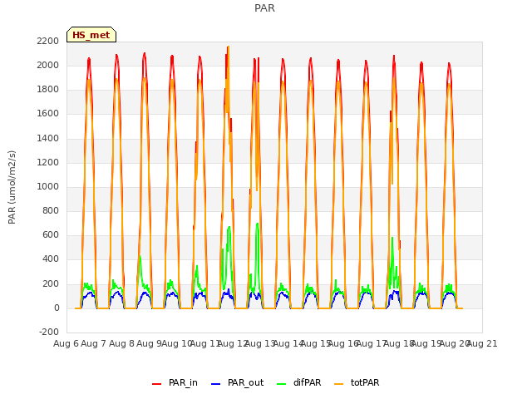
Task: Click the 400 y-axis tick label
Action: (51, 259)
